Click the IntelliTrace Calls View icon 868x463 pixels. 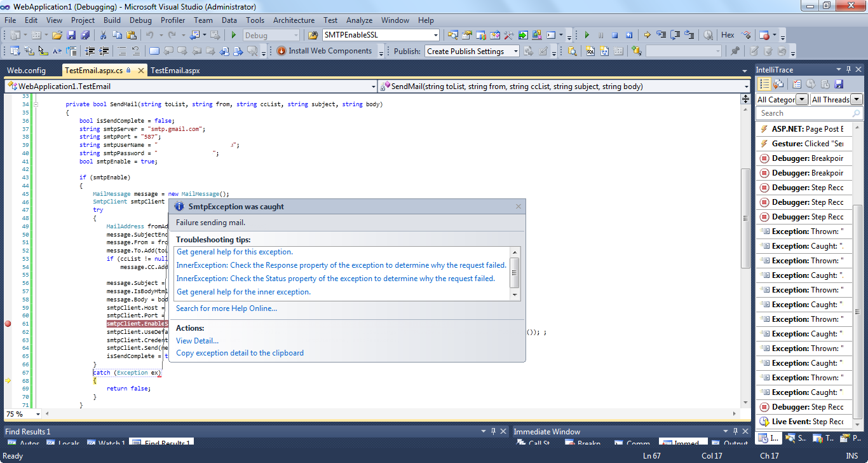pyautogui.click(x=778, y=83)
